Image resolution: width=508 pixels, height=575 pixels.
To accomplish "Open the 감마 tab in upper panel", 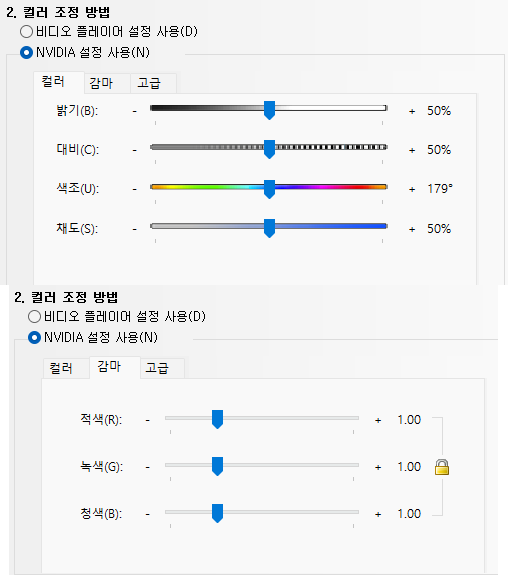I will pos(101,83).
